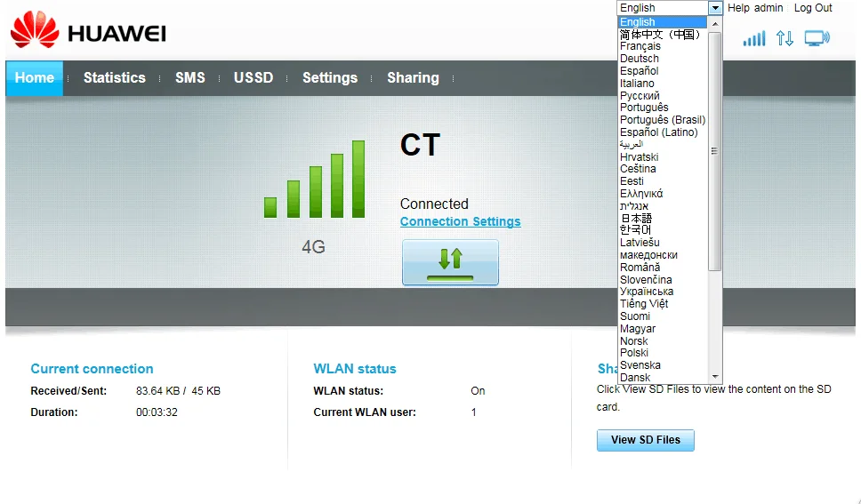Screen dimensions: 861x504
Task: Select Português from the list
Action: tap(663, 108)
